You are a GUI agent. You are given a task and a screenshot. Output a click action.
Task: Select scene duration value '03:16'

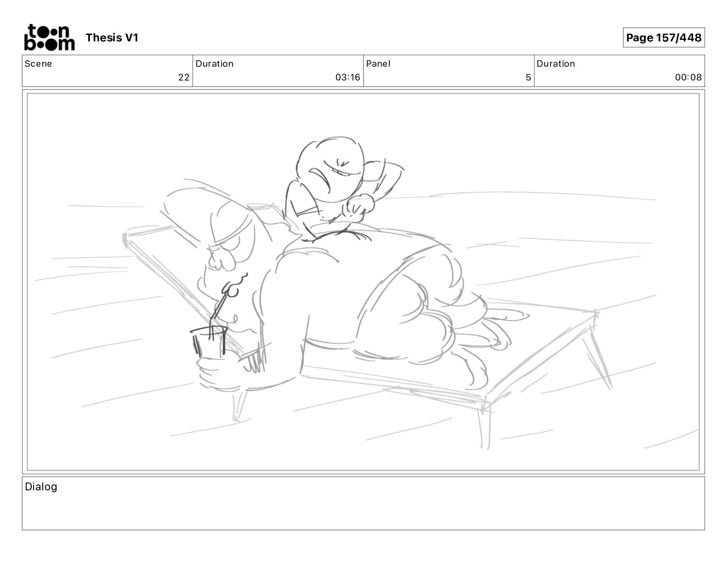(x=347, y=77)
